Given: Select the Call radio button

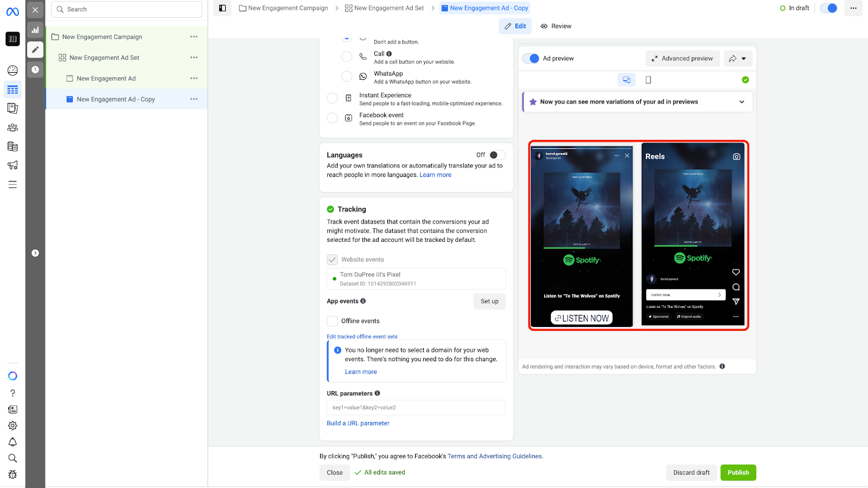Looking at the screenshot, I should [347, 56].
